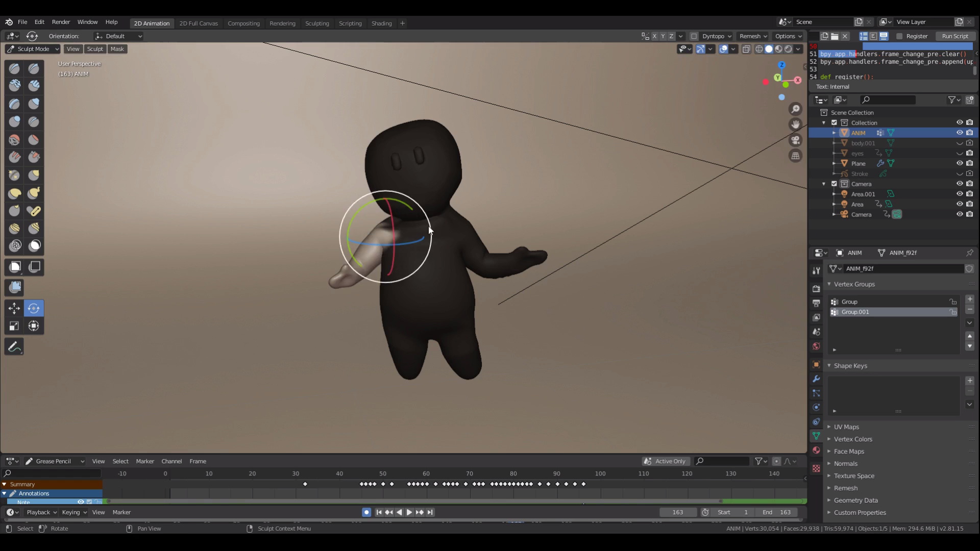Open the Render menu

pyautogui.click(x=61, y=22)
